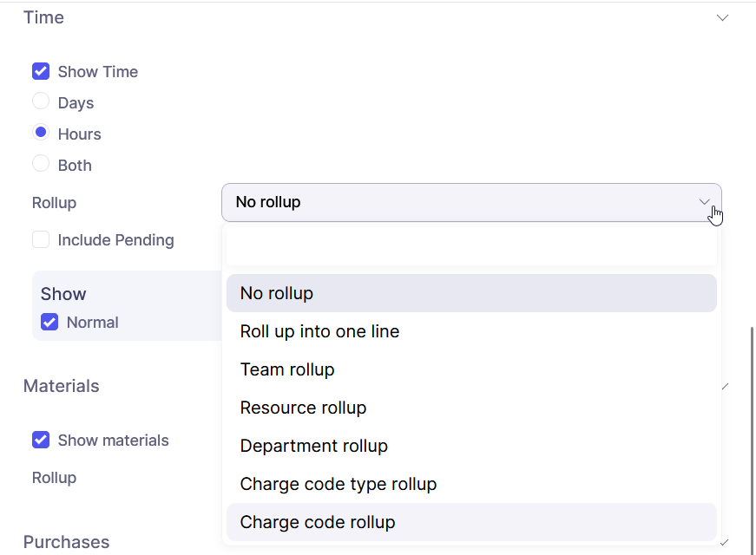
Task: Enable the Include Pending checkbox
Action: coord(41,240)
